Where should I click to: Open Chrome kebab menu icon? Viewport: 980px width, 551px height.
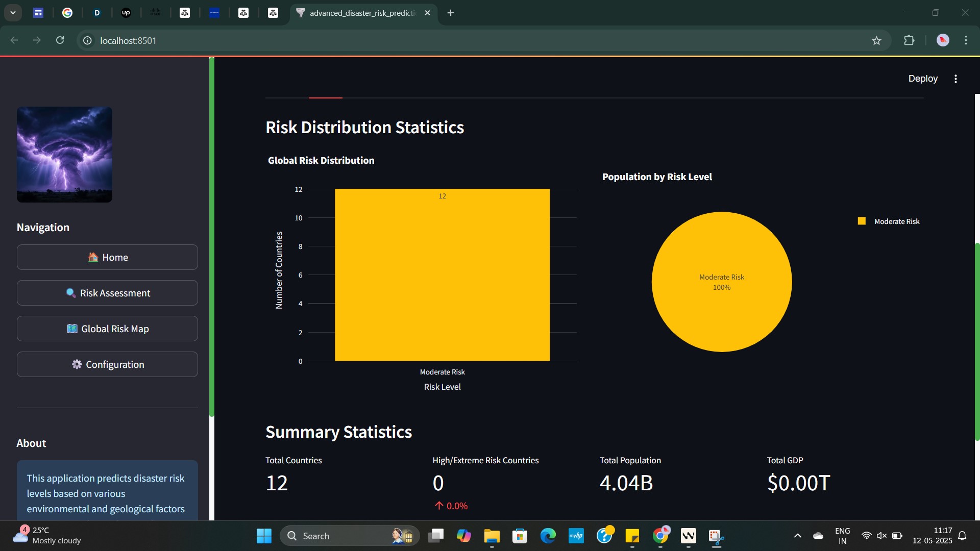tap(966, 40)
